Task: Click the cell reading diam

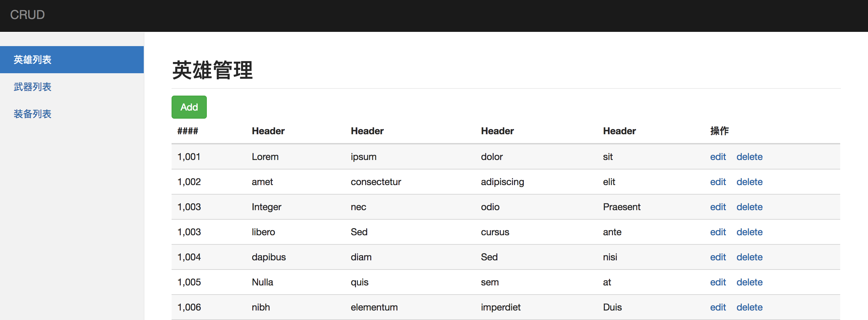Action: [361, 257]
